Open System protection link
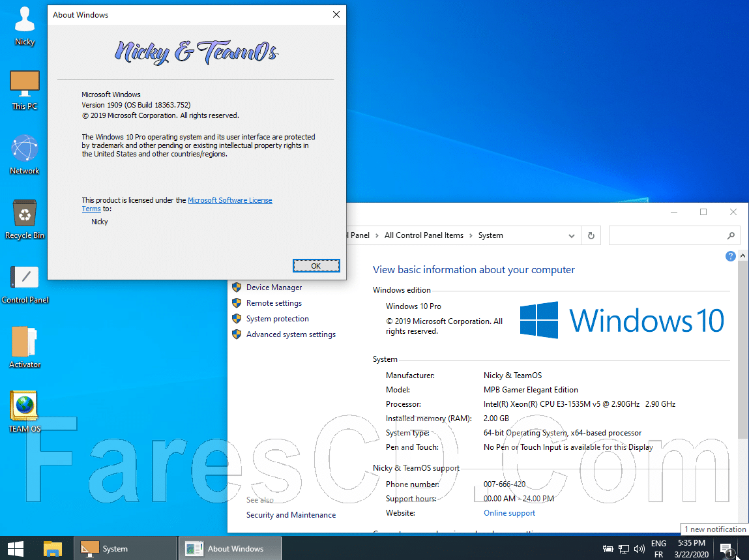 [x=277, y=319]
